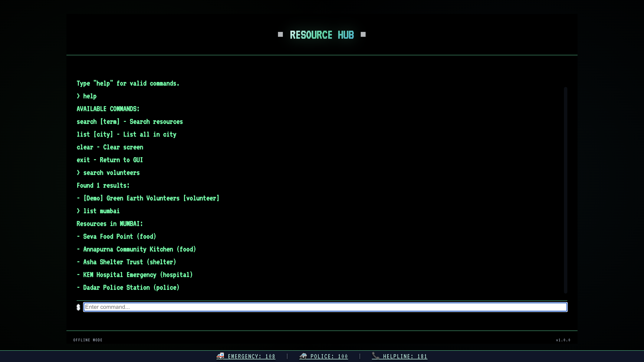Click the terminal output scrollbar
Viewport: 644px width, 362px height.
pyautogui.click(x=565, y=190)
